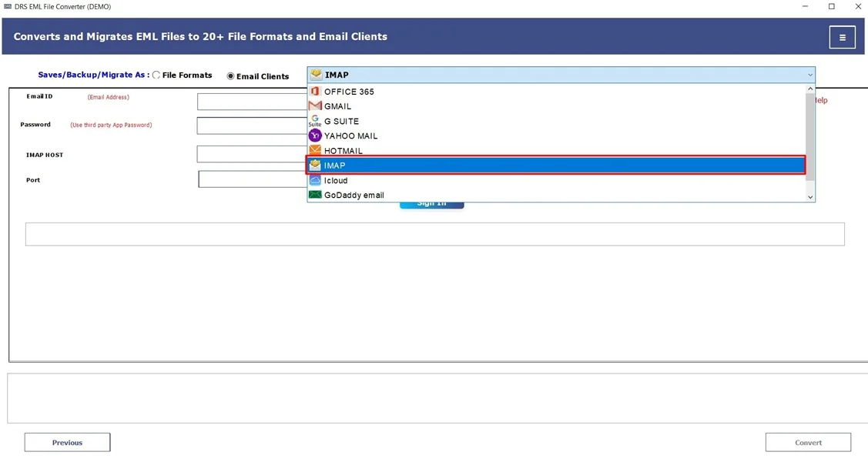This screenshot has width=868, height=462.
Task: Choose YAHOO MAIL from the list
Action: [x=556, y=136]
